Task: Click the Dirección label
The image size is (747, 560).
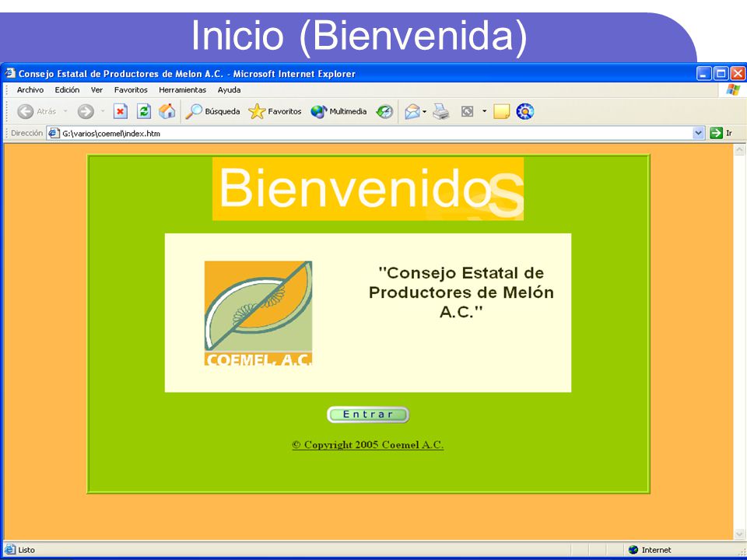Action: tap(26, 133)
